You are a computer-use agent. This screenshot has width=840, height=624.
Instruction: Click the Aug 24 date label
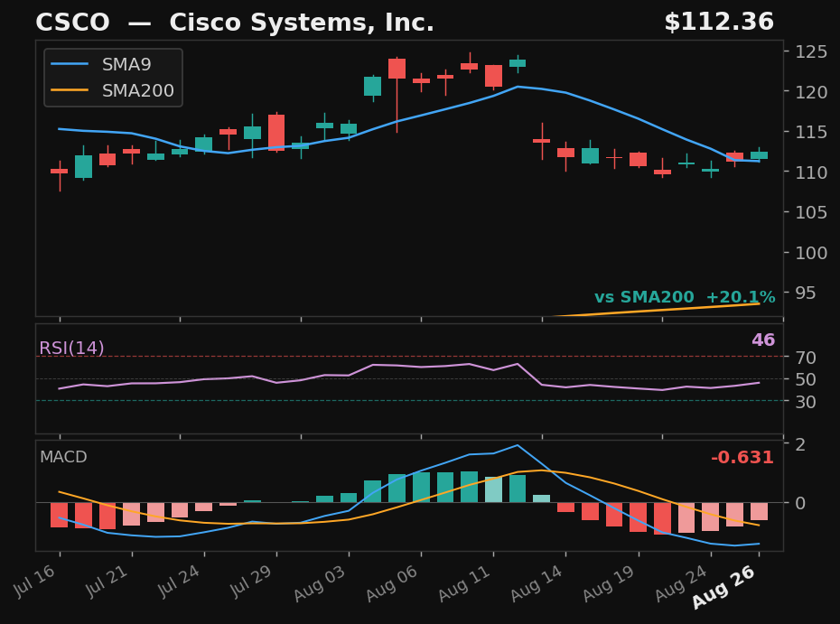coord(682,584)
